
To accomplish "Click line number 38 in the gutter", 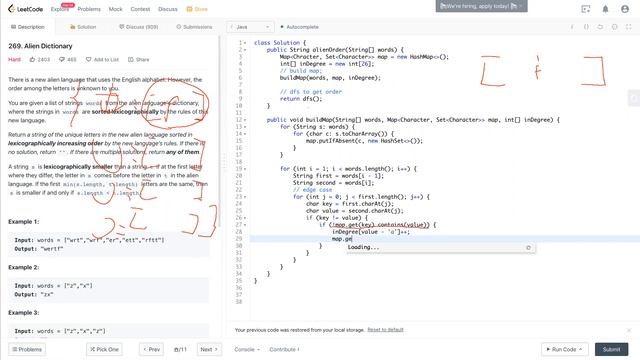I will coord(239,302).
